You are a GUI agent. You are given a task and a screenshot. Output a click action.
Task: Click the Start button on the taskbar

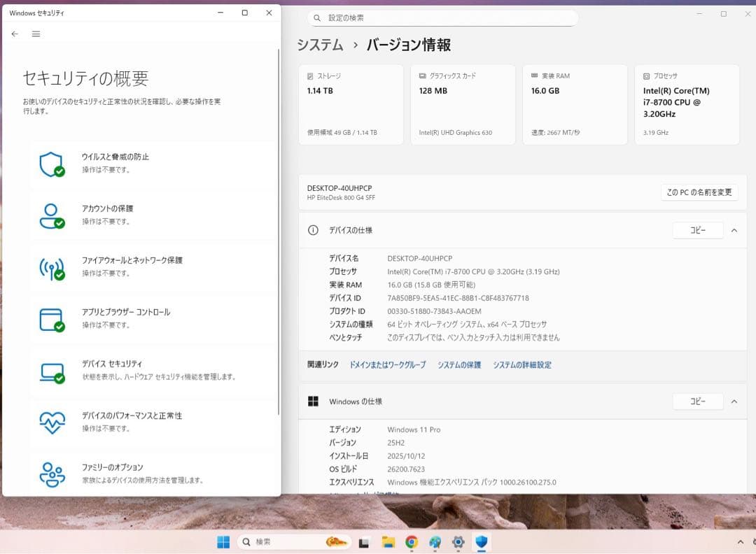(223, 541)
